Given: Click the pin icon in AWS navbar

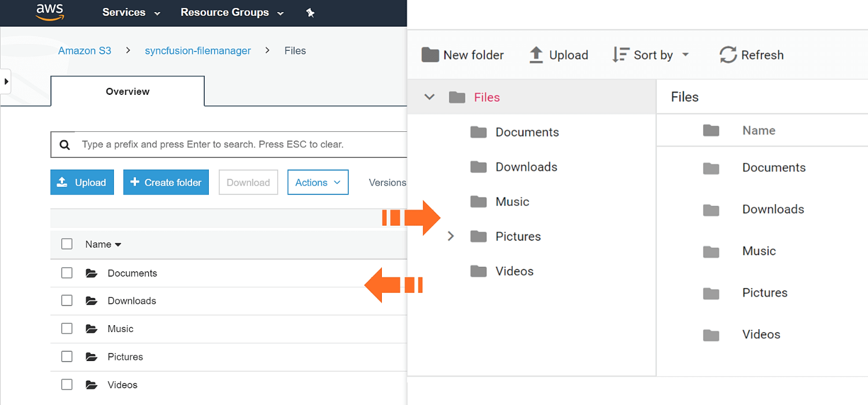Looking at the screenshot, I should tap(310, 13).
